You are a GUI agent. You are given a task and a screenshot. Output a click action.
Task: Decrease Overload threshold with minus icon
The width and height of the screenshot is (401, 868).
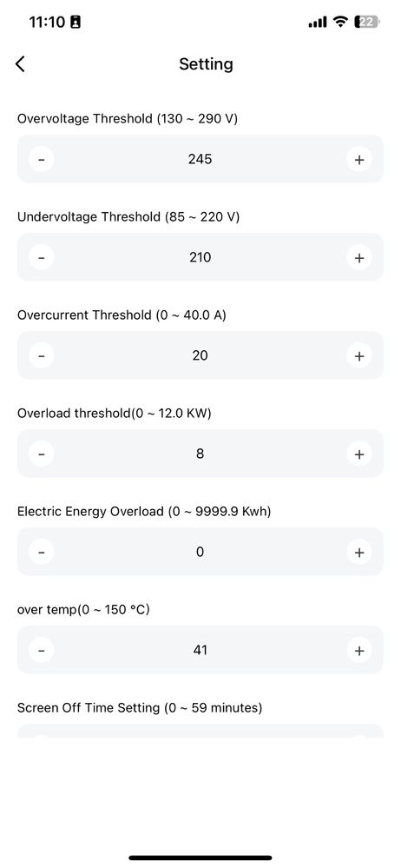42,454
